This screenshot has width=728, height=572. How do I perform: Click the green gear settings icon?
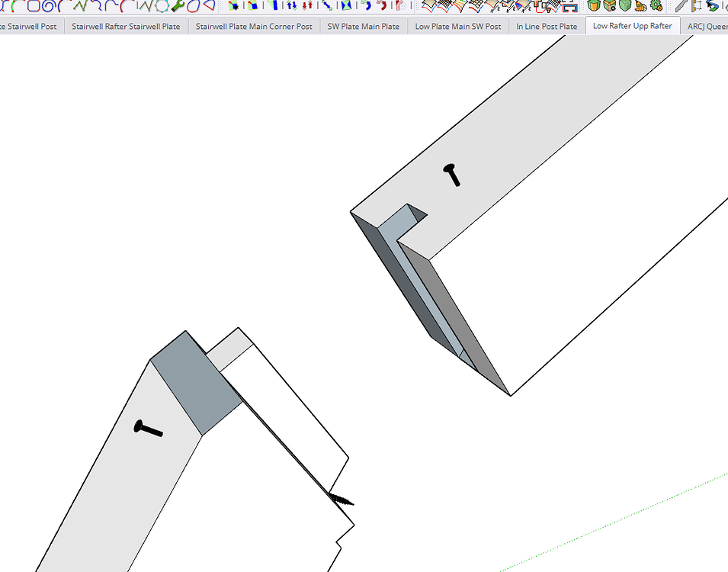(656, 5)
